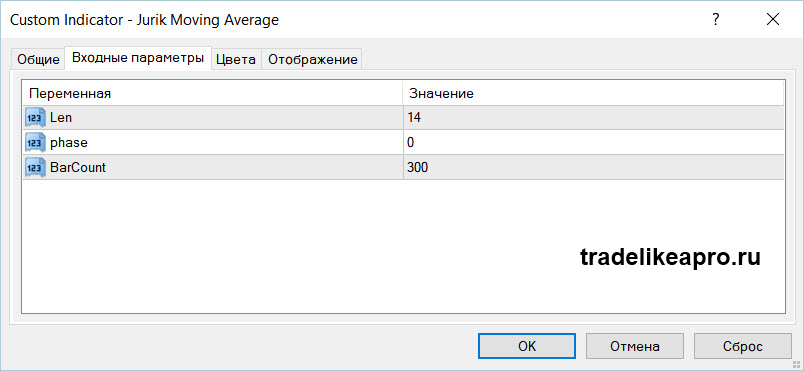
Task: Open the Отображение tab
Action: point(312,59)
